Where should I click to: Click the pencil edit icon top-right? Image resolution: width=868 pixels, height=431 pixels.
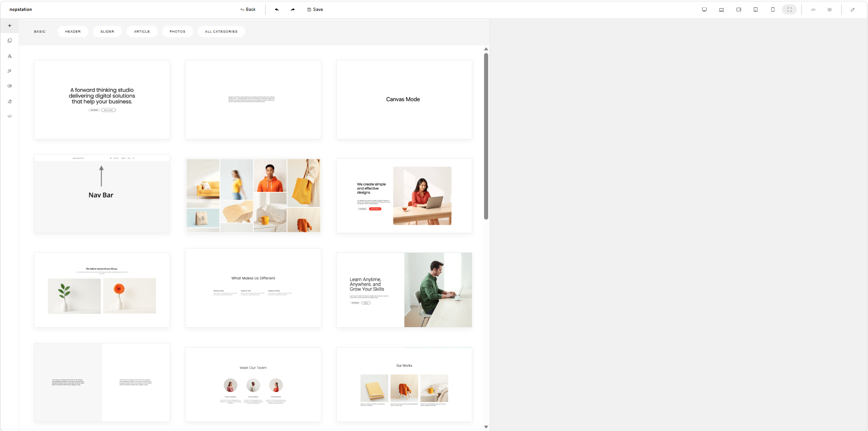pyautogui.click(x=853, y=10)
